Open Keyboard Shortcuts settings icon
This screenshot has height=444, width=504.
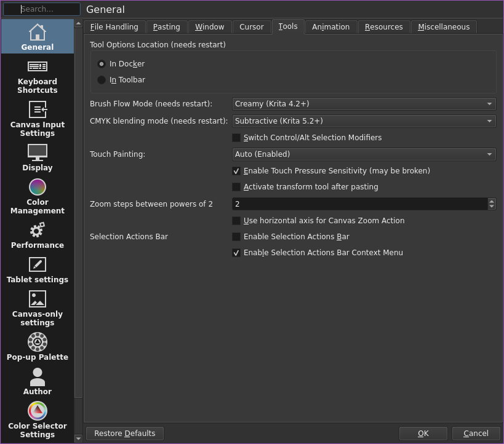[38, 66]
